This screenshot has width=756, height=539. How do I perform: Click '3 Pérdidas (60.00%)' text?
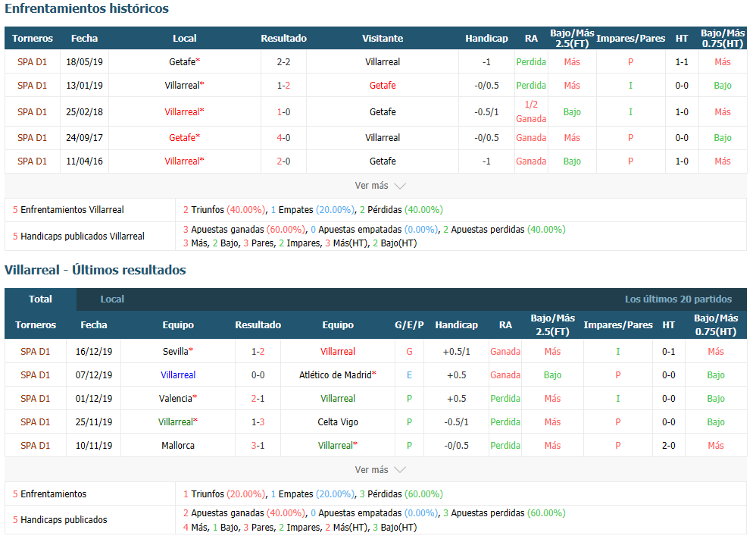pyautogui.click(x=401, y=494)
